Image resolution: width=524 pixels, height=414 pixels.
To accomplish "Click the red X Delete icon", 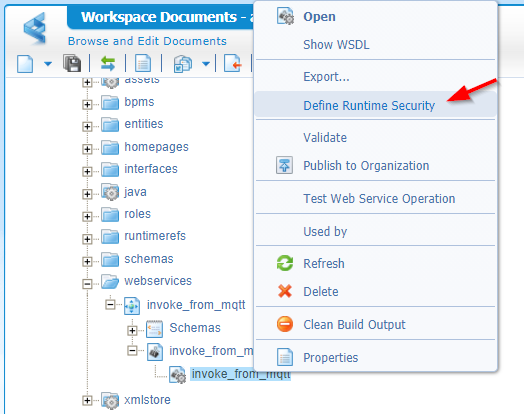I will coord(285,291).
